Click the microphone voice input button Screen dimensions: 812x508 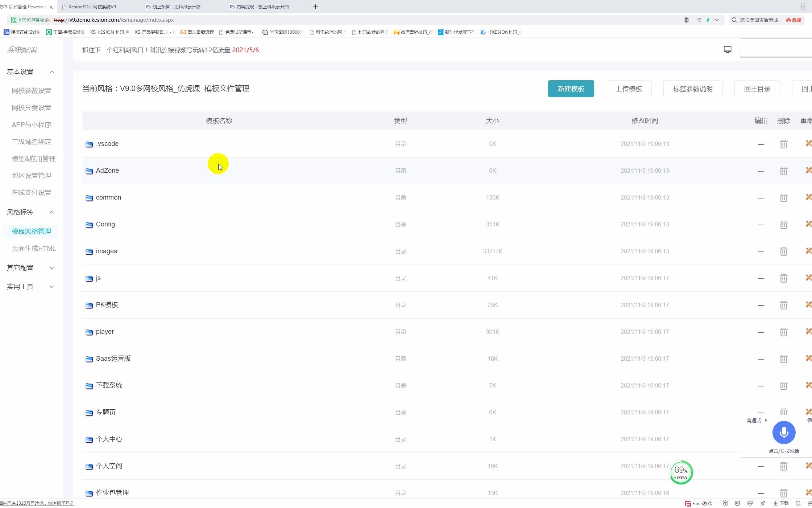click(x=784, y=433)
